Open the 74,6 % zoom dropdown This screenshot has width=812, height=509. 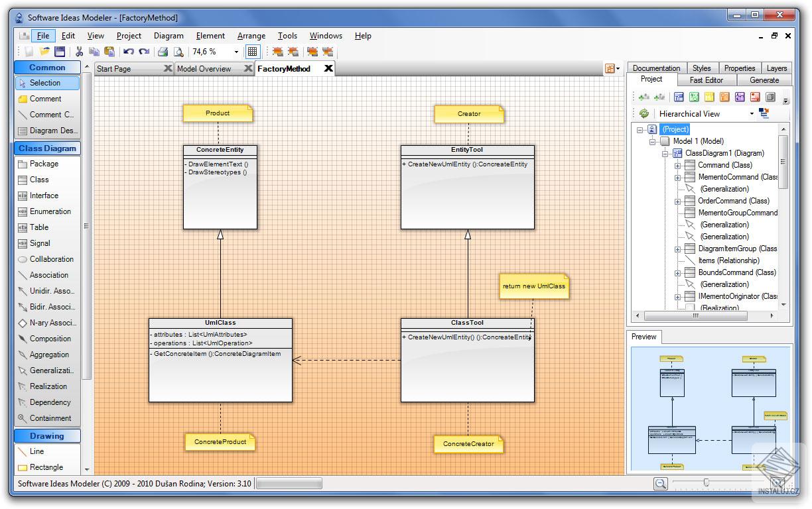(236, 51)
